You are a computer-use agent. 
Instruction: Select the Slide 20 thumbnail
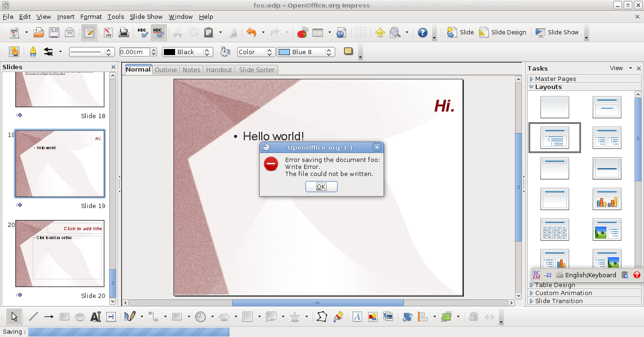(x=60, y=253)
